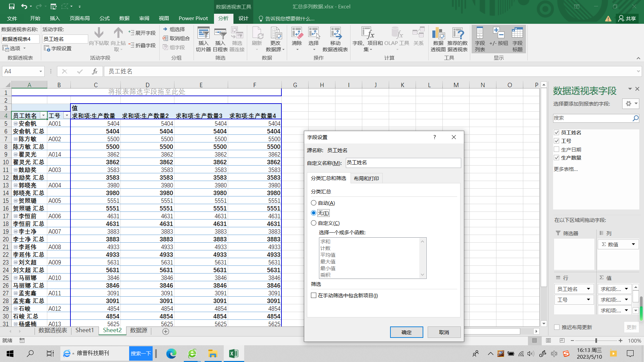
Task: Uncheck 工号 field checkbox
Action: coord(557,141)
